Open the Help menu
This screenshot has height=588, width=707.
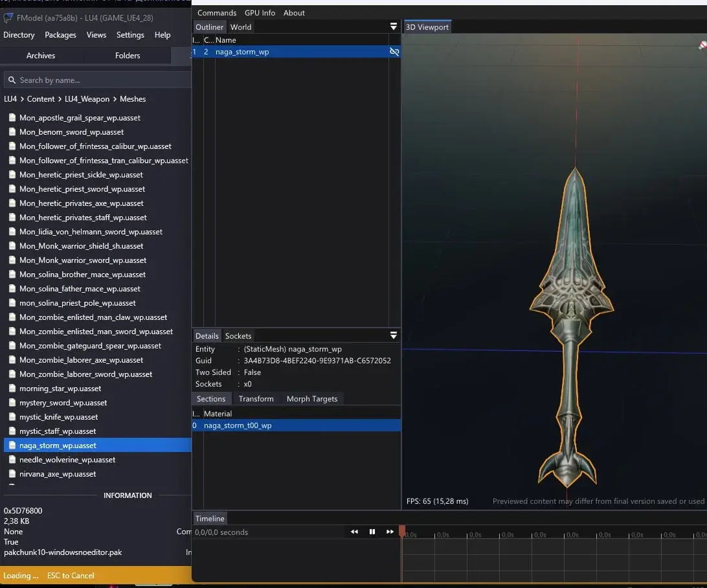tap(163, 35)
